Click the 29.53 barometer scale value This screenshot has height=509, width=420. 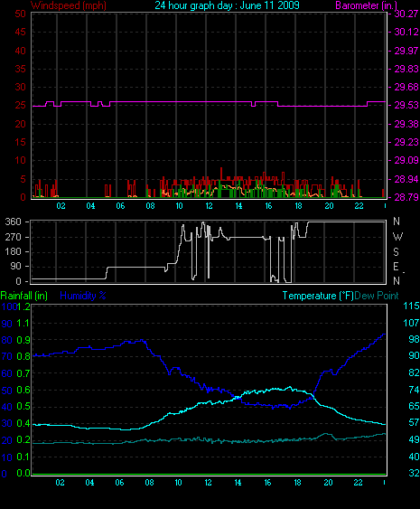[406, 105]
